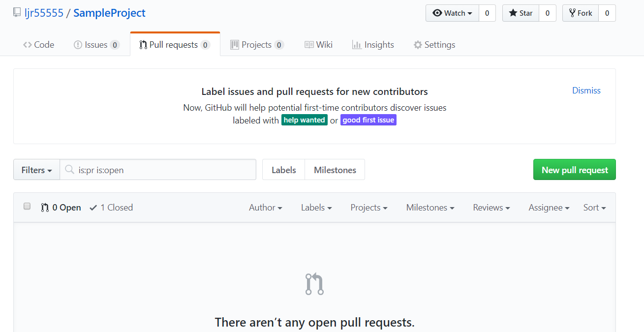Click the green help wanted label
This screenshot has height=332, width=644.
pyautogui.click(x=305, y=120)
